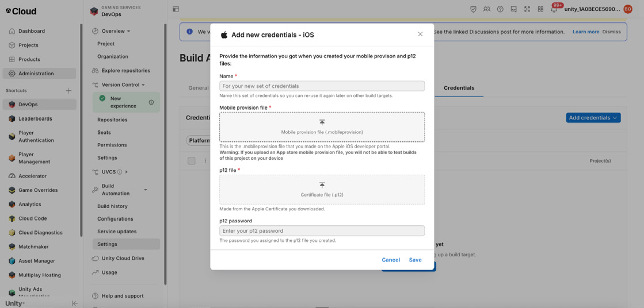Open the Asset Manager shortcut icon
The height and width of the screenshot is (308, 644).
click(12, 261)
